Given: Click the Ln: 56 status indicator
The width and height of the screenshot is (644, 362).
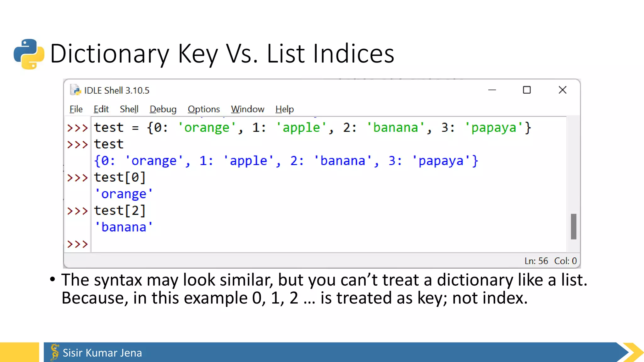Looking at the screenshot, I should coord(536,261).
